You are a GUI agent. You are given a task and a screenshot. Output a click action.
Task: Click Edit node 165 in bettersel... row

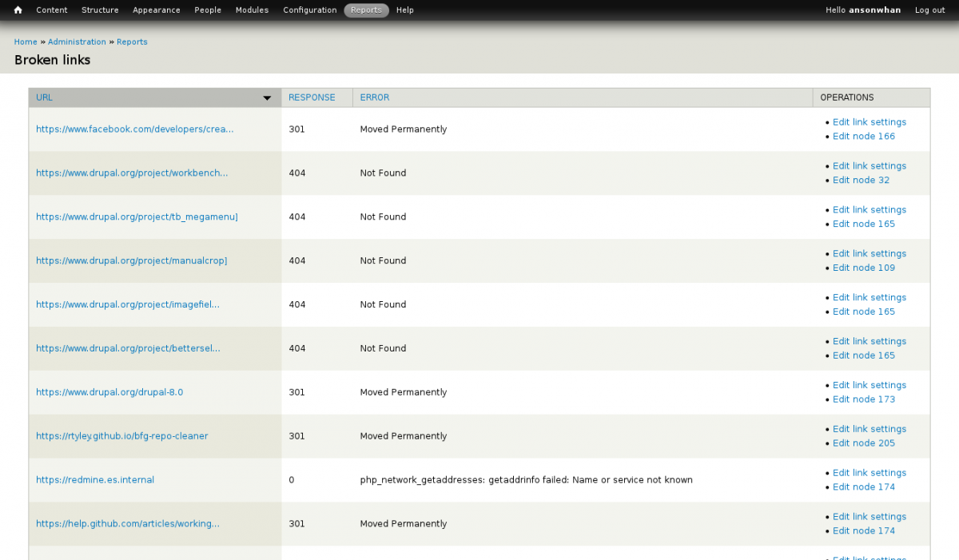(864, 356)
